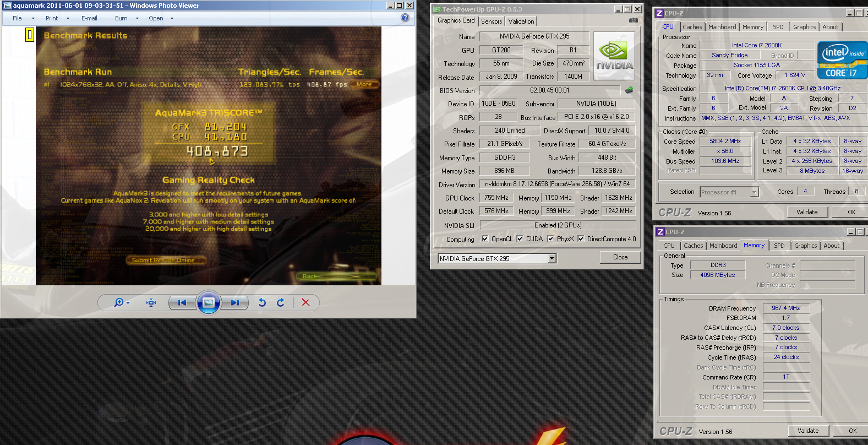This screenshot has height=445, width=868.
Task: Click GPU name field GeForce GTX 295
Action: pos(534,36)
